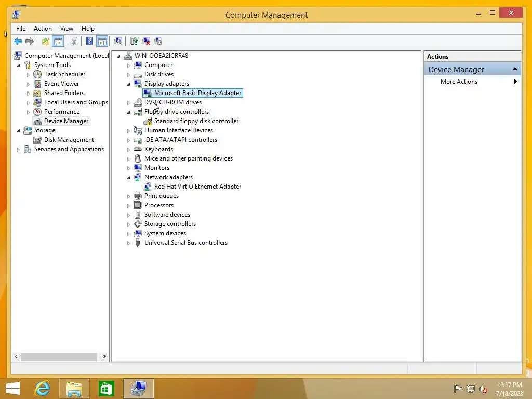Collapse Floppy drive controllers category
This screenshot has width=532, height=399.
tap(128, 112)
